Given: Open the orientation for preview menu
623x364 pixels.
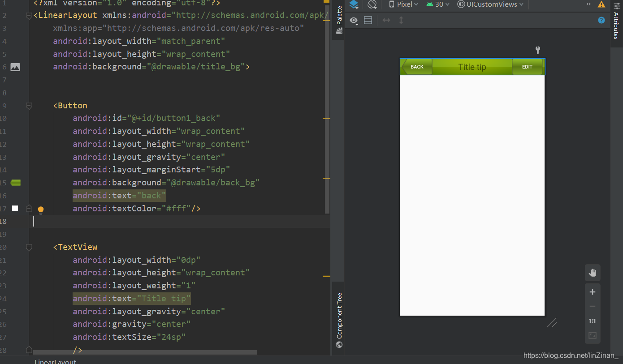Looking at the screenshot, I should (x=372, y=4).
